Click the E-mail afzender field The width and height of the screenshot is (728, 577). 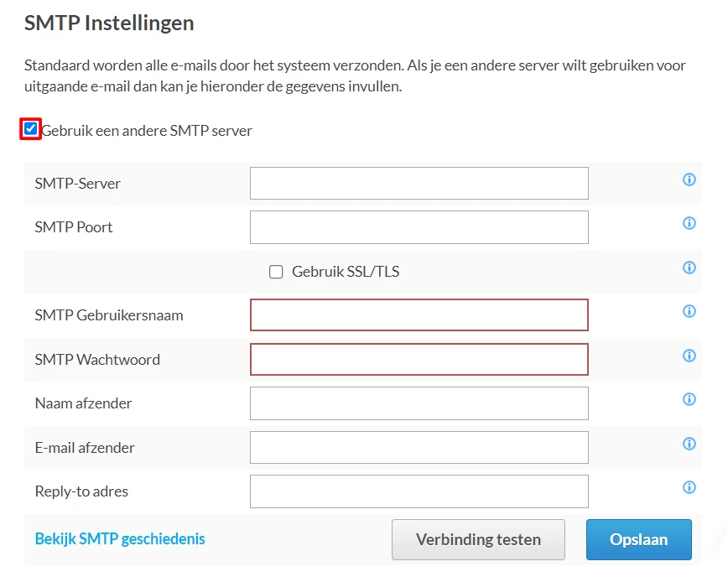(419, 447)
